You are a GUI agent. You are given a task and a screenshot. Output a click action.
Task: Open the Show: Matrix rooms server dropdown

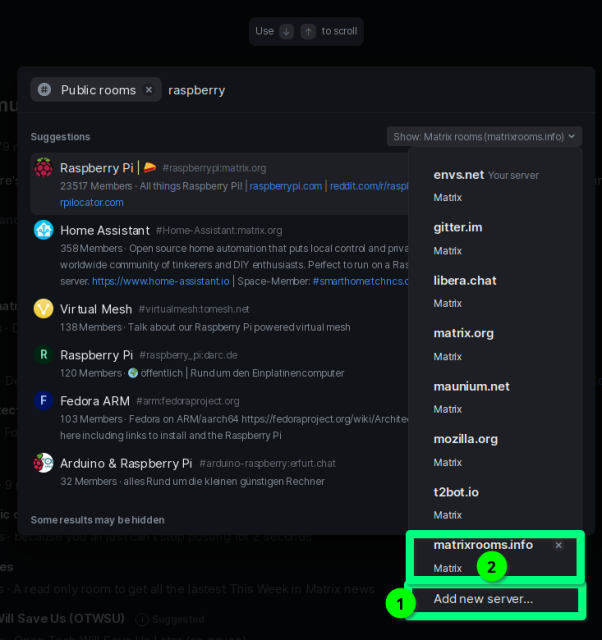[x=485, y=136]
